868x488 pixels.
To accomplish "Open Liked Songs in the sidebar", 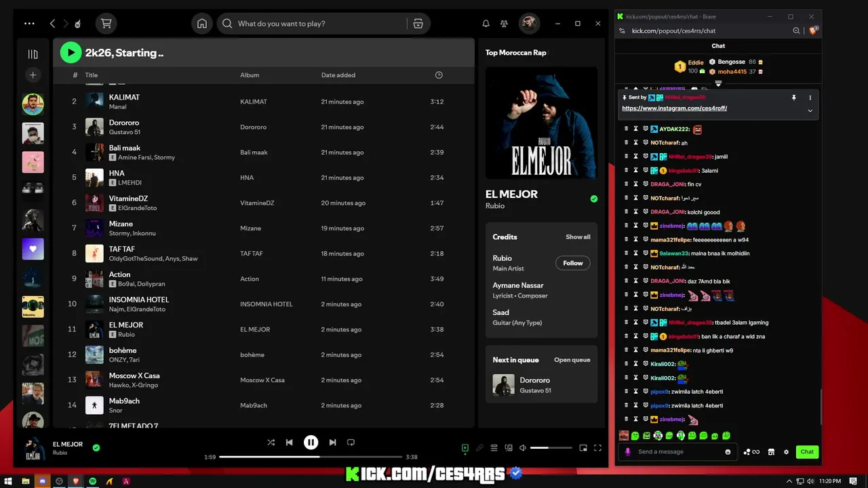I will [x=33, y=249].
